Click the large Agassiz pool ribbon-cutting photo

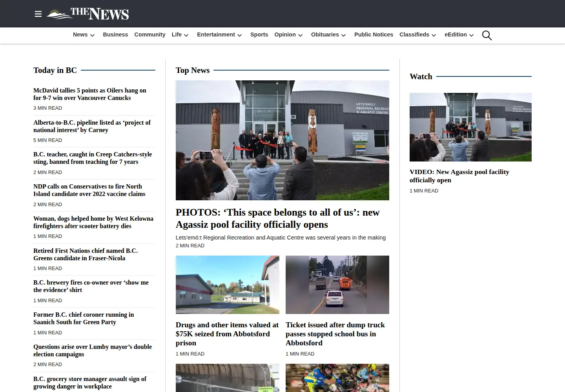click(282, 140)
